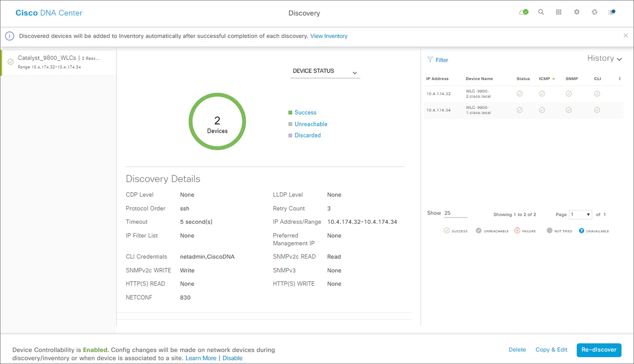Viewport: 634px width, 364px height.
Task: Click the Unreachable chart legend link
Action: click(311, 124)
